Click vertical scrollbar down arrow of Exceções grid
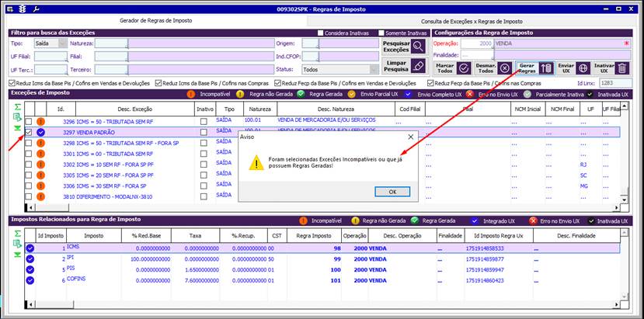Viewport: 644px width, 319px height. (625, 199)
